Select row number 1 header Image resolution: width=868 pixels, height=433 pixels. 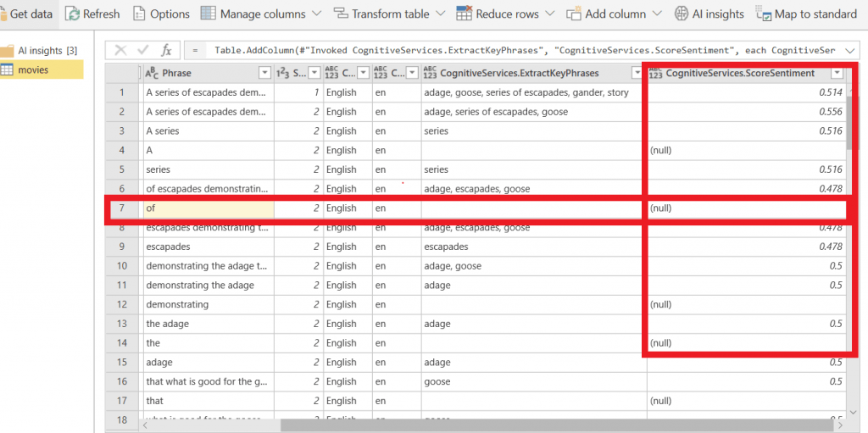tap(121, 92)
